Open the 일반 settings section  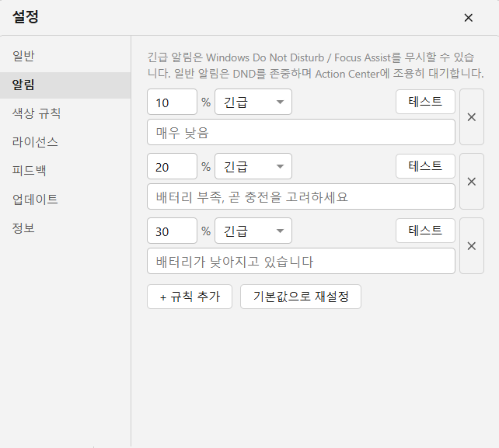[65, 56]
